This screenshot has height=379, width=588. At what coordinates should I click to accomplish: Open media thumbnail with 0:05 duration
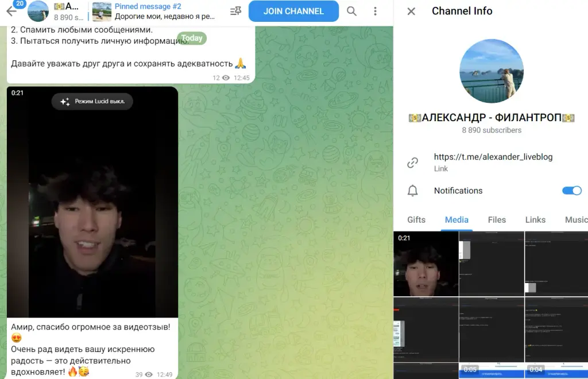492,370
